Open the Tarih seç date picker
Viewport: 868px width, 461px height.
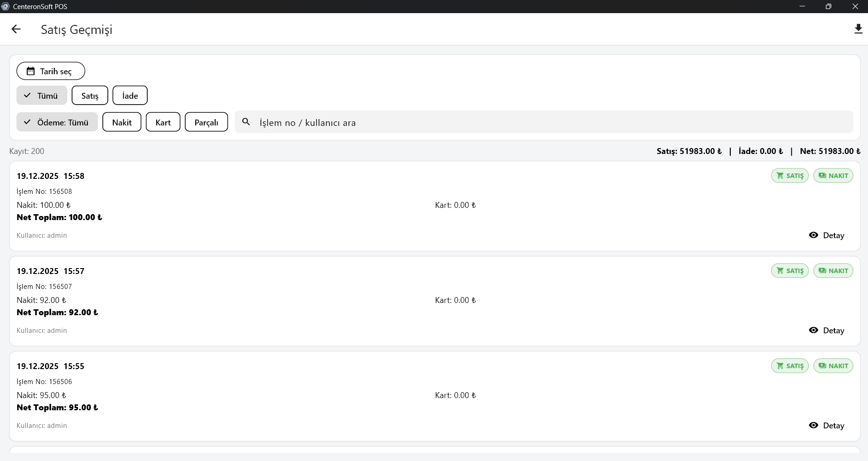tap(51, 71)
